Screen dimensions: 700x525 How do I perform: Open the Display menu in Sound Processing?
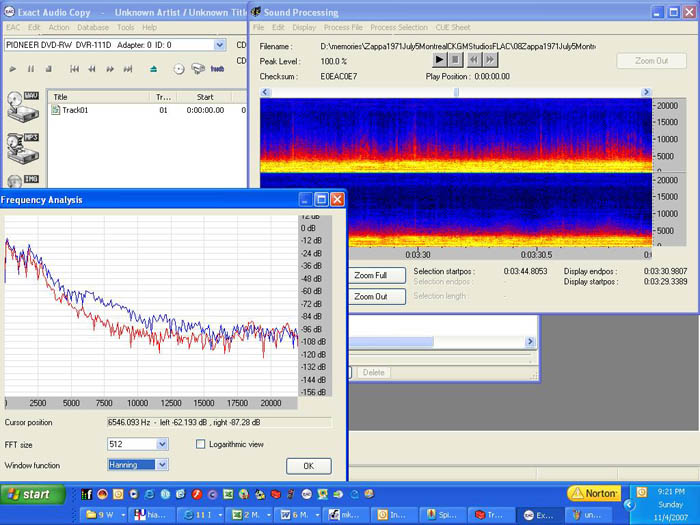(x=304, y=28)
